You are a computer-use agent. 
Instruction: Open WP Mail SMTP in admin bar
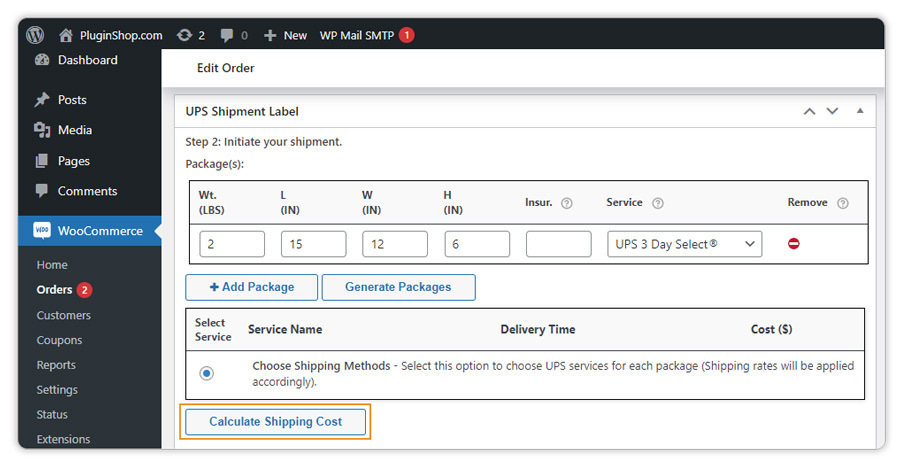coord(358,35)
